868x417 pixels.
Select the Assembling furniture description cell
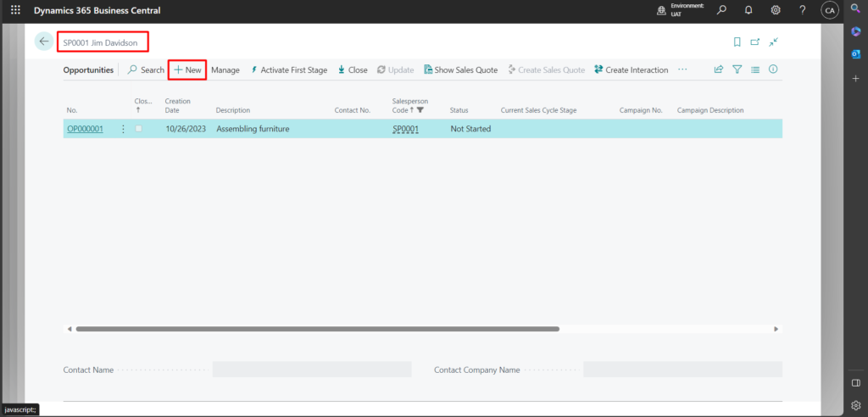coord(253,129)
